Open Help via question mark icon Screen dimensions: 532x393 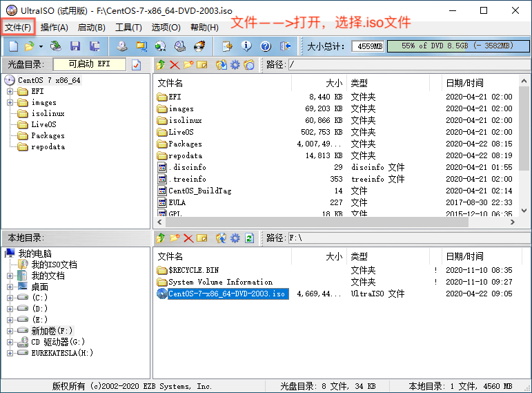[x=266, y=46]
